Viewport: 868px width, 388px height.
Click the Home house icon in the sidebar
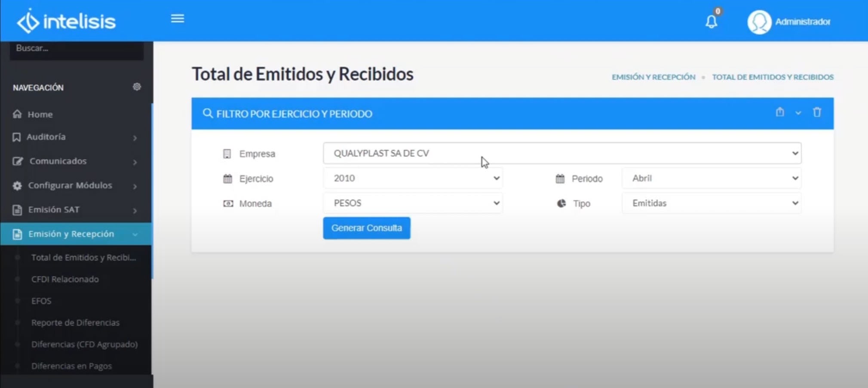click(17, 114)
